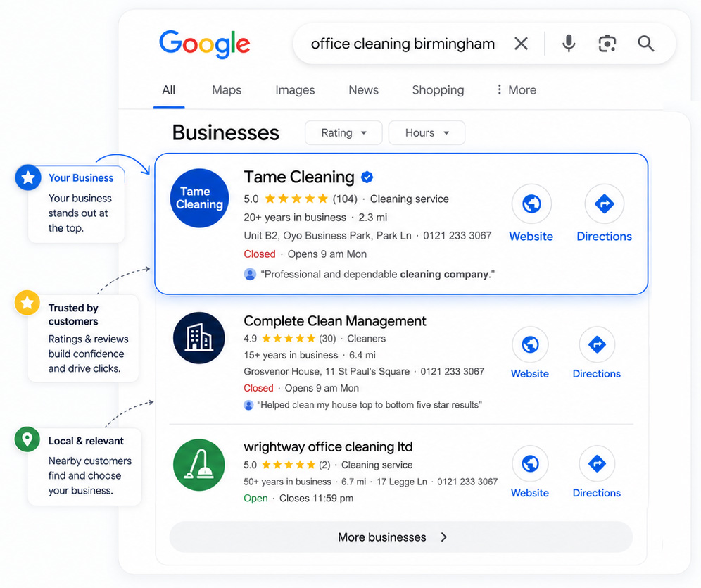Open the Hours filter dropdown
Screen dimensions: 701x588
pos(427,133)
